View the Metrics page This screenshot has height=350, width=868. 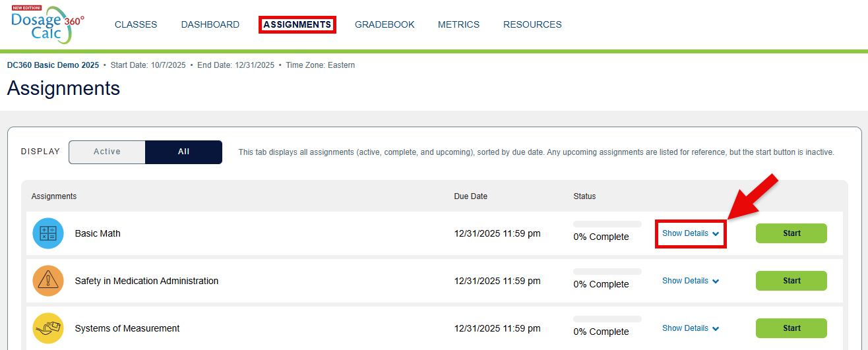point(458,24)
